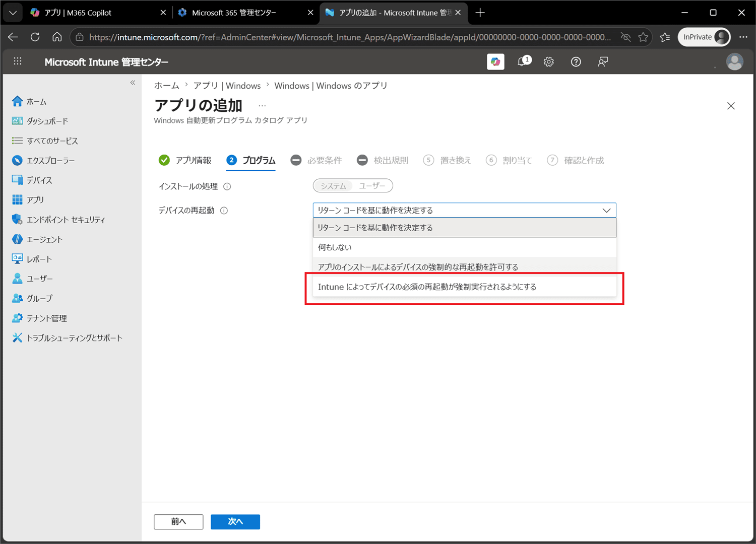The image size is (756, 544).
Task: Select ユーザー install behavior option
Action: tap(372, 186)
